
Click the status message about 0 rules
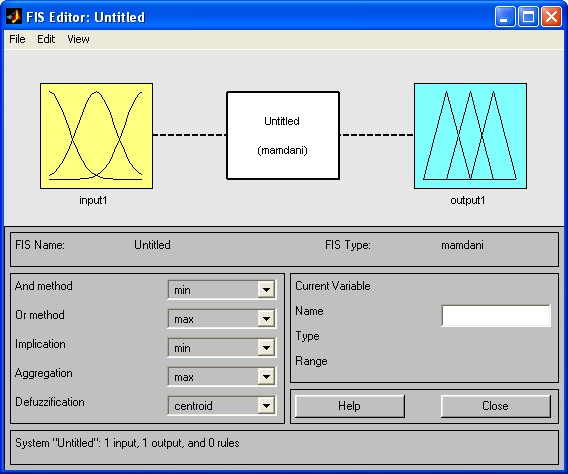[x=127, y=443]
